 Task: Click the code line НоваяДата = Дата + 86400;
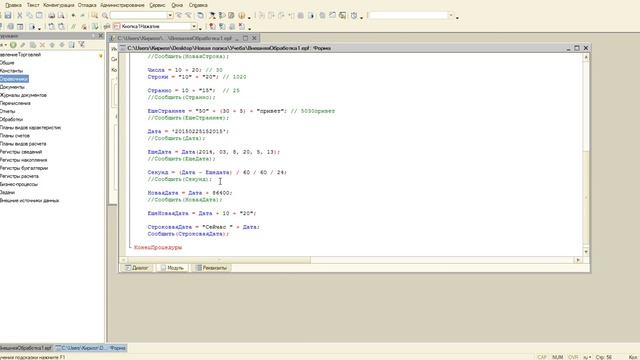[x=190, y=193]
